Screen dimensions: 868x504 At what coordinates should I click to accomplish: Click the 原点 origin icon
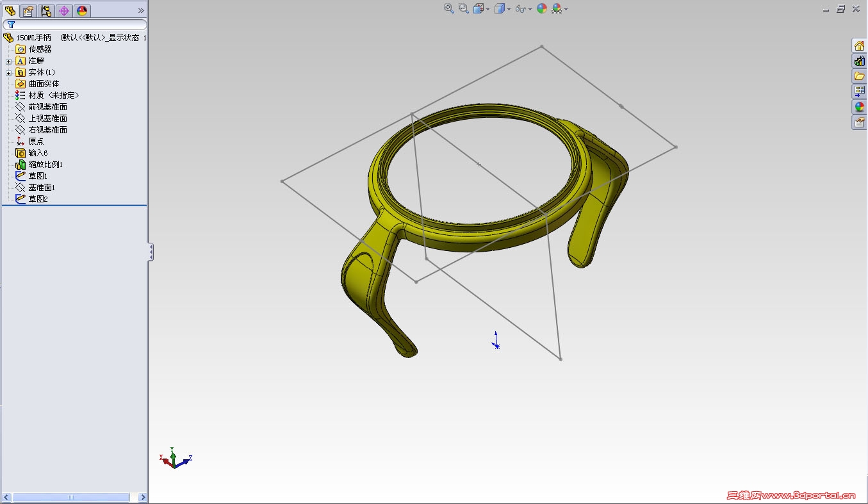click(20, 142)
